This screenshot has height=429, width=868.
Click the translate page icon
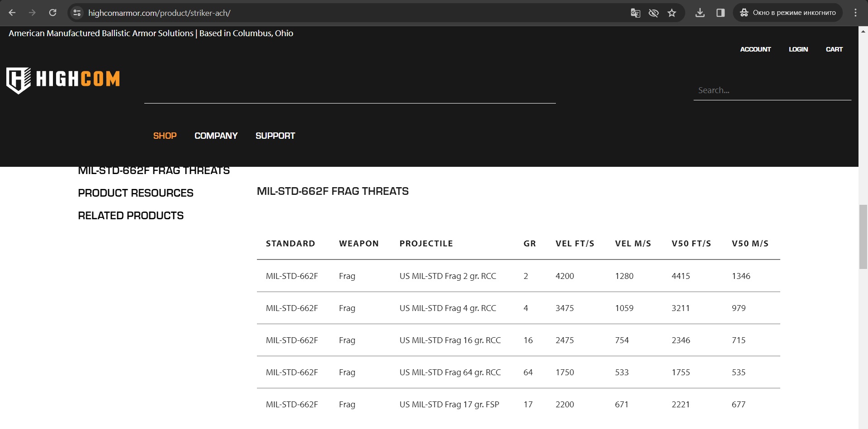click(x=635, y=13)
